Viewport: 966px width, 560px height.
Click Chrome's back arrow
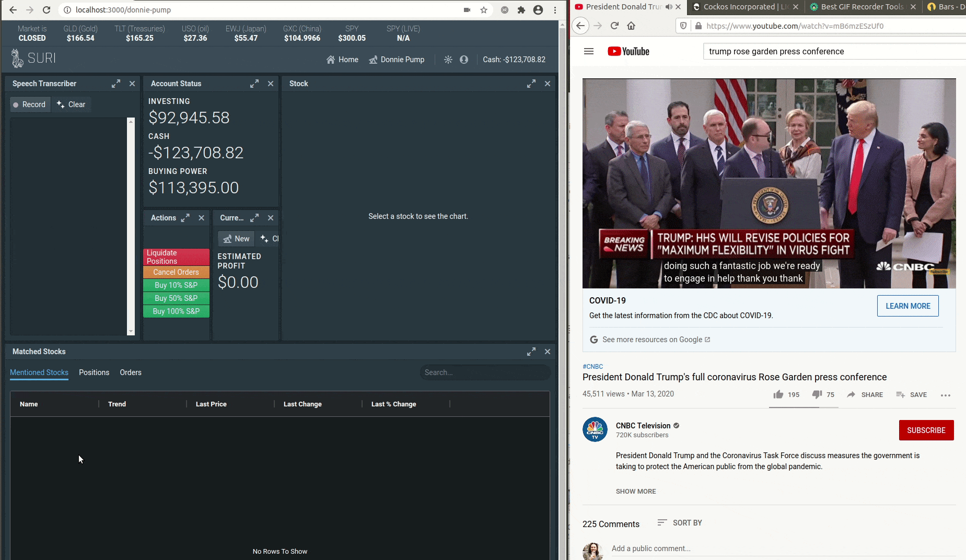13,10
